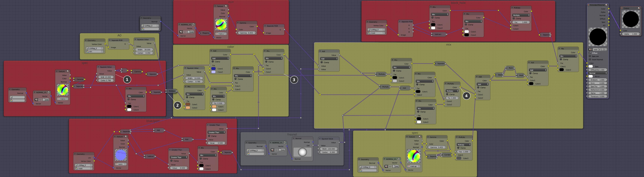
Task: Click the Extended Material node preview sphere icon
Action: click(606, 5)
